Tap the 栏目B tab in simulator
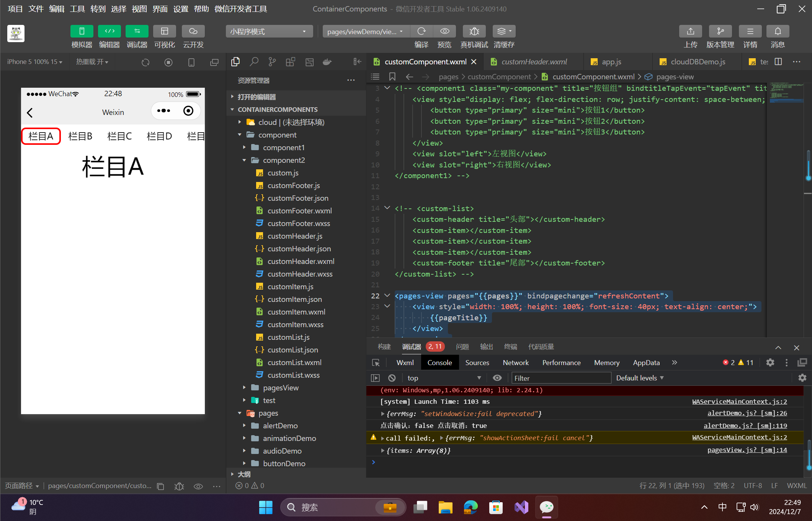Screen dimensions: 812x521 click(80, 136)
